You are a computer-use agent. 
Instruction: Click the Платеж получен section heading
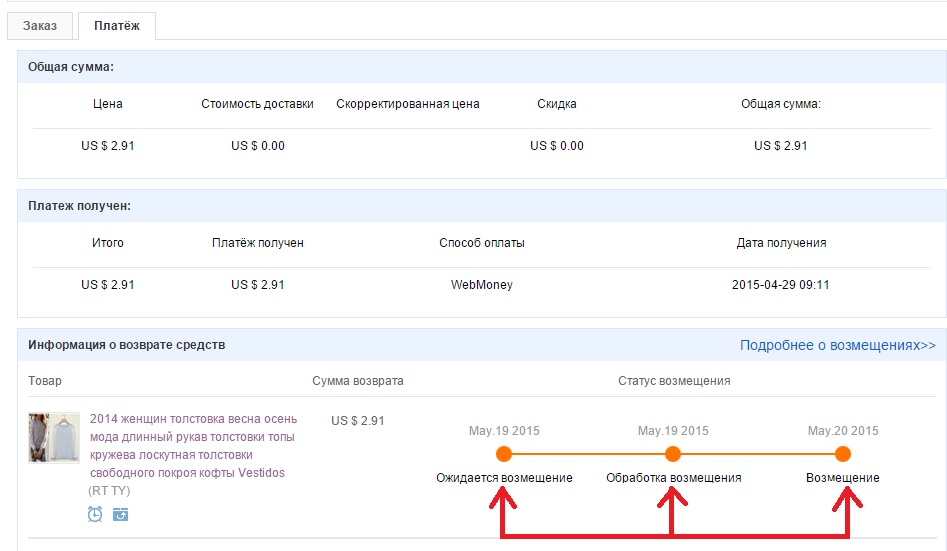pyautogui.click(x=79, y=206)
